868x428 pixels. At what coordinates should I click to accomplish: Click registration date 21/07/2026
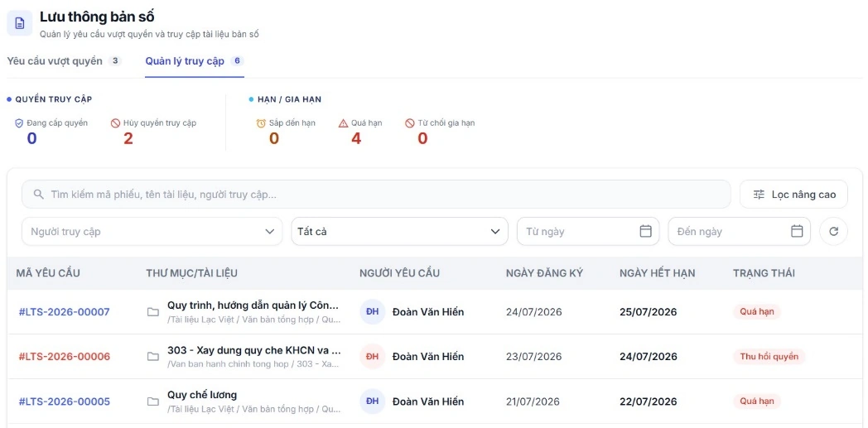coord(533,402)
